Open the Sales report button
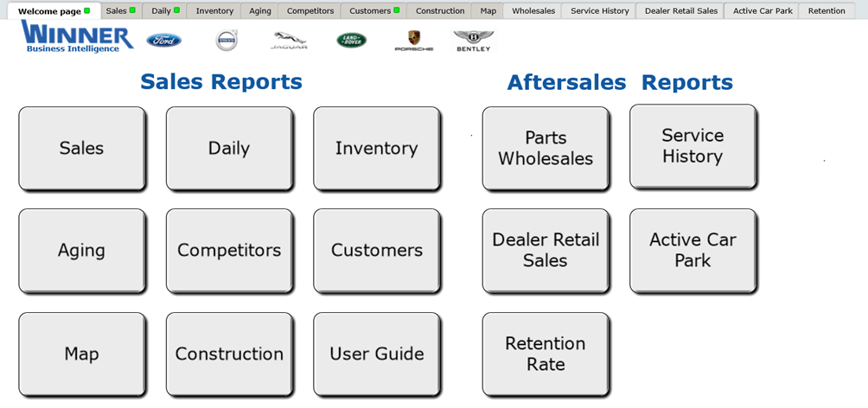868x408 pixels. (81, 149)
